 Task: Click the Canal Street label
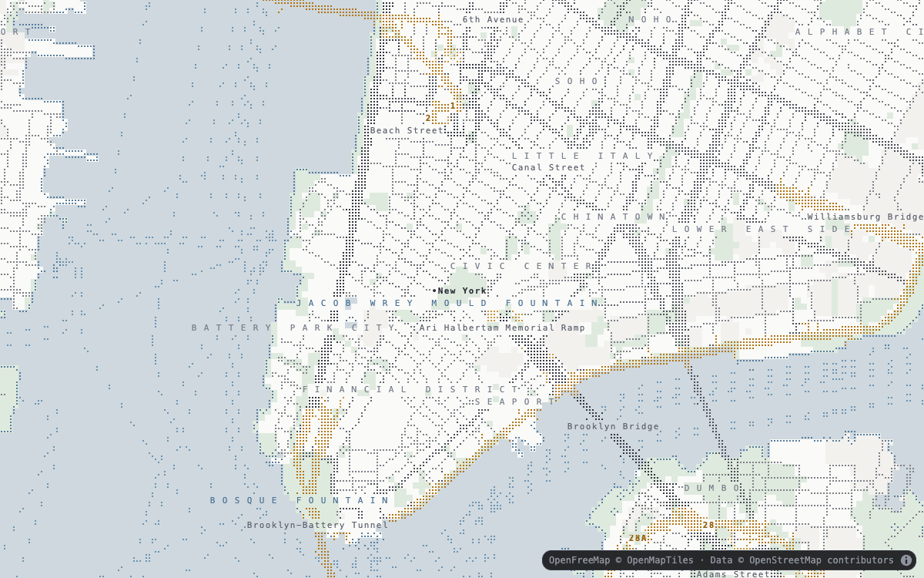(x=548, y=167)
